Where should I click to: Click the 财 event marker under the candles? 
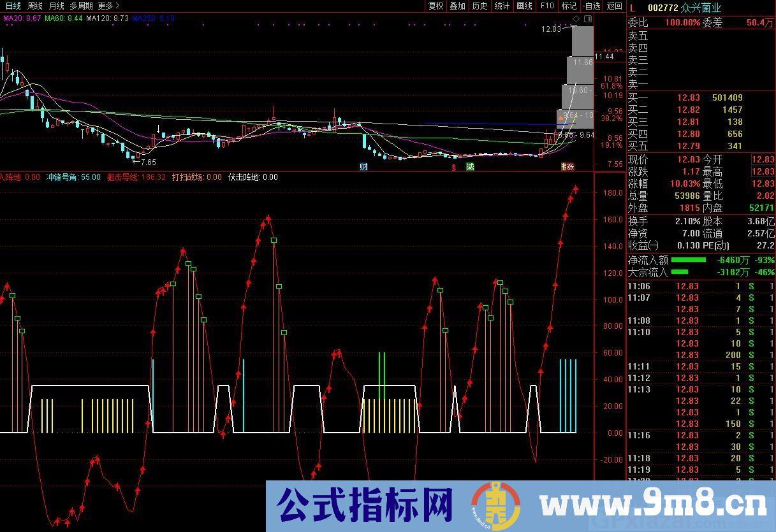(363, 167)
